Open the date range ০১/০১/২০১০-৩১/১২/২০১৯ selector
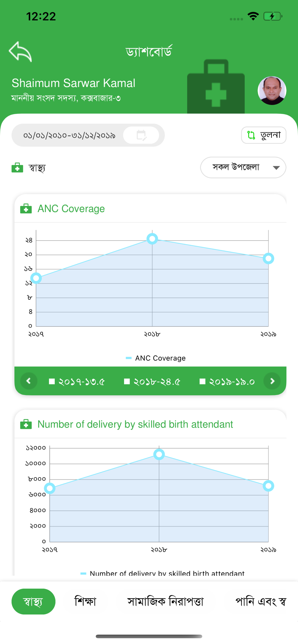Screen dimensions: 298x644 coord(88,135)
